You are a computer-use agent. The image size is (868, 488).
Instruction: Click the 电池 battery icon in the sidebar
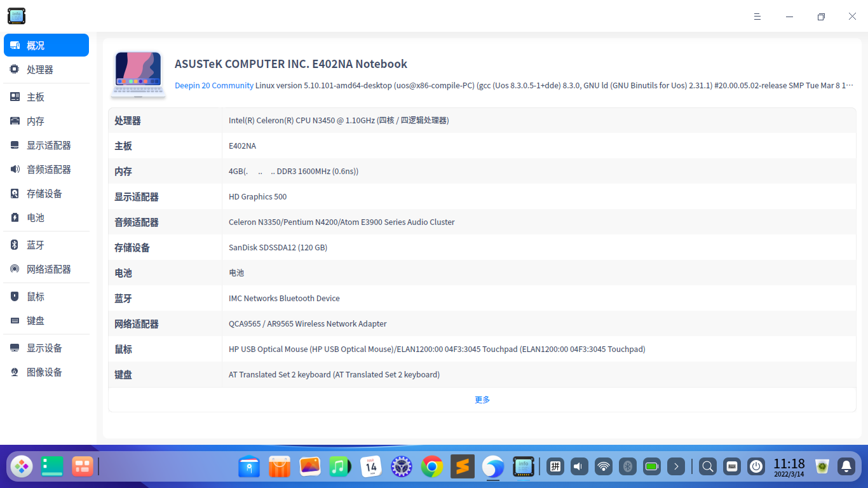click(15, 217)
